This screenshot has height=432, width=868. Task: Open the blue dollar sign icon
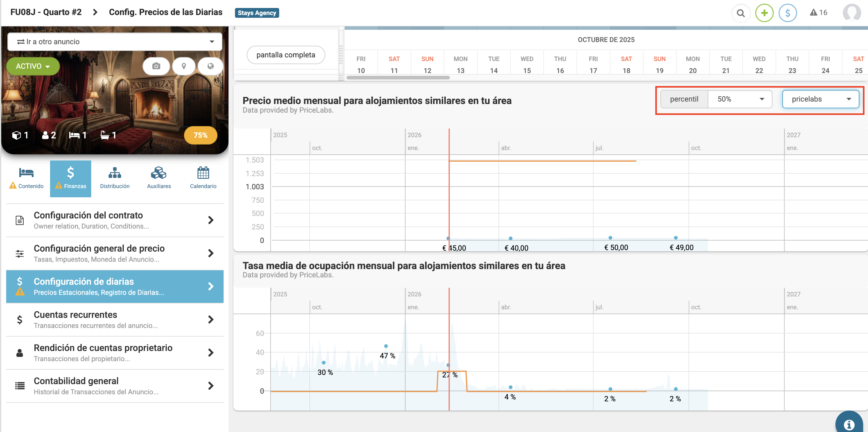[x=788, y=13]
